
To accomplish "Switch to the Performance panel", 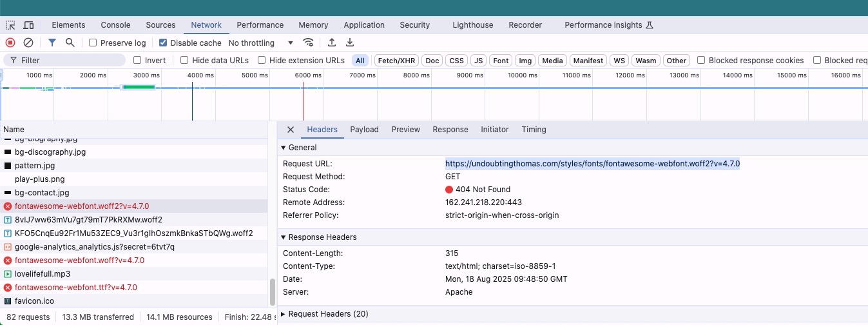I will [260, 25].
